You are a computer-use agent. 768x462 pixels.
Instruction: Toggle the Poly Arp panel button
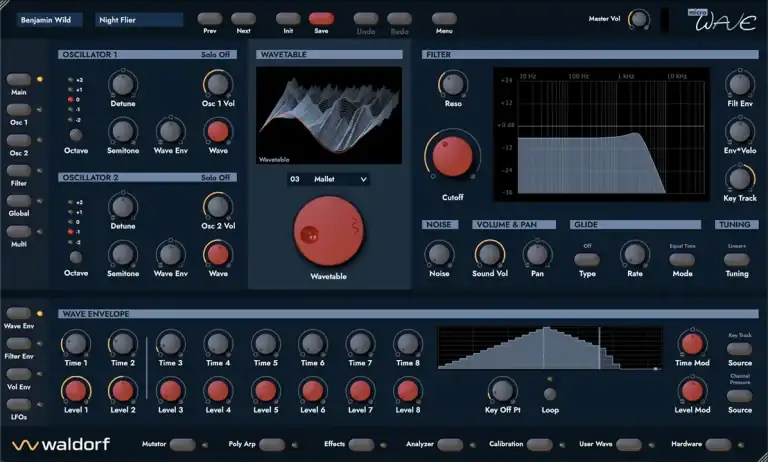click(272, 444)
